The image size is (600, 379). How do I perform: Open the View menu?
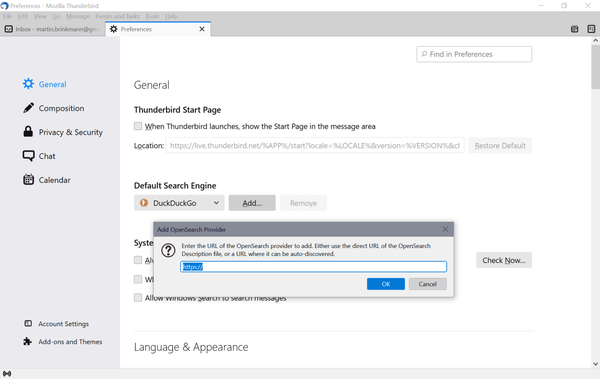pyautogui.click(x=40, y=16)
